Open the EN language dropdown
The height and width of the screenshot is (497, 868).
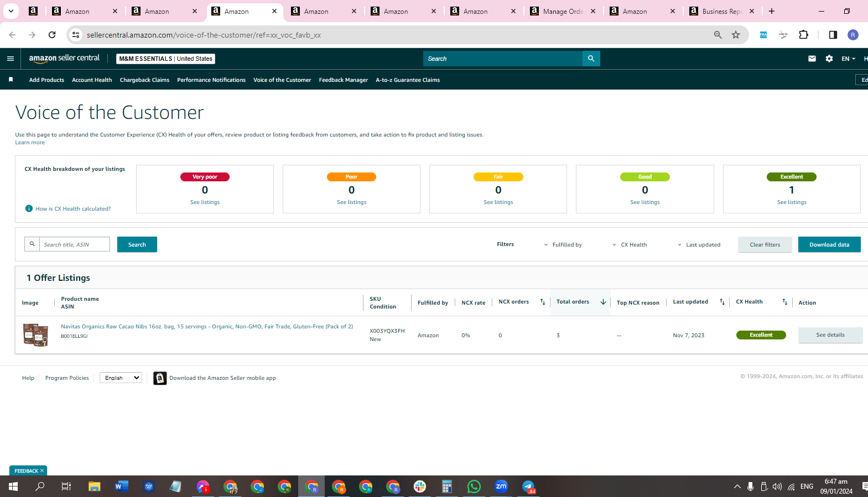tap(848, 59)
